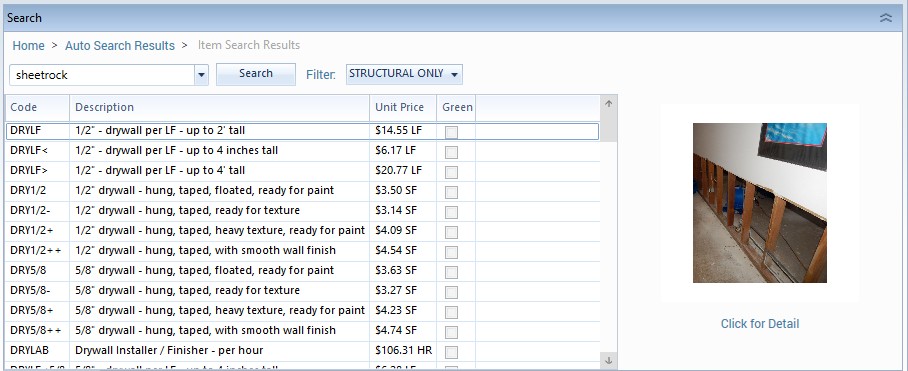The height and width of the screenshot is (371, 908).
Task: Click the scroll up arrow in results list
Action: pos(608,104)
